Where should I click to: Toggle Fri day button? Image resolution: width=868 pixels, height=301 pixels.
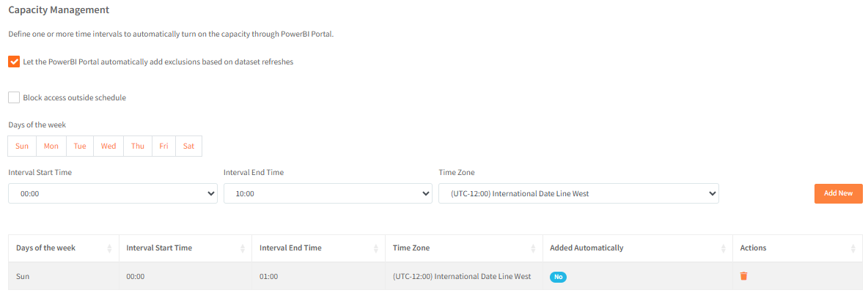coord(163,146)
